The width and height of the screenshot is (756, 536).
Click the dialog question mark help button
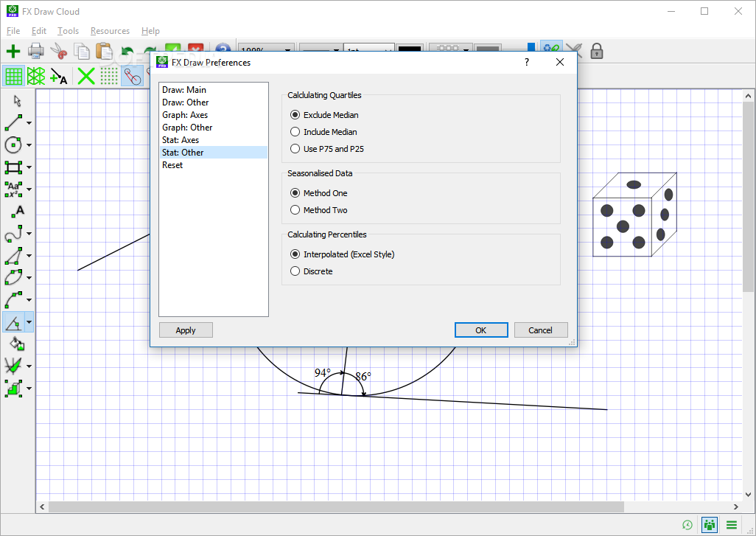coord(527,62)
